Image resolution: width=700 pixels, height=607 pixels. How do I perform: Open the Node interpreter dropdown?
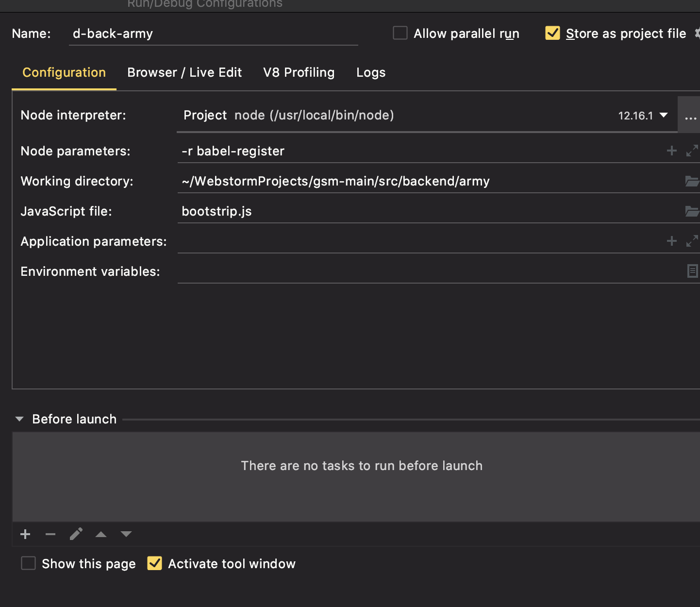click(x=664, y=116)
